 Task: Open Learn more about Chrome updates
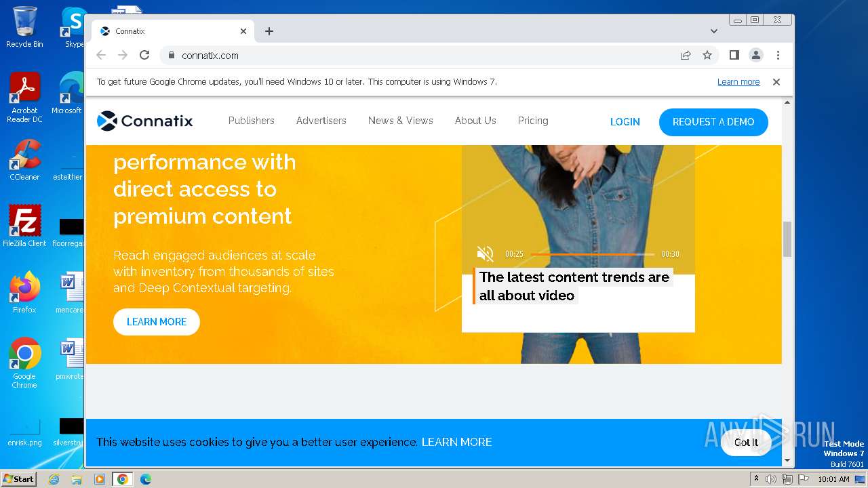[x=738, y=82]
